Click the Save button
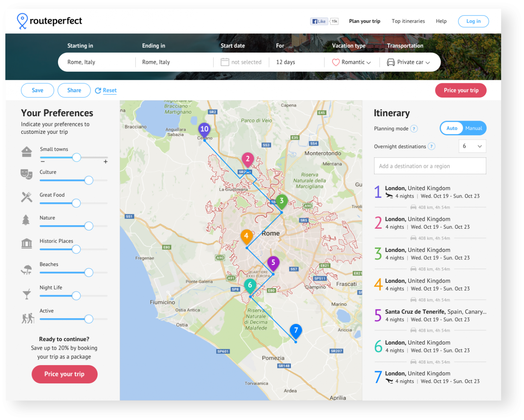The width and height of the screenshot is (524, 420). [x=37, y=90]
